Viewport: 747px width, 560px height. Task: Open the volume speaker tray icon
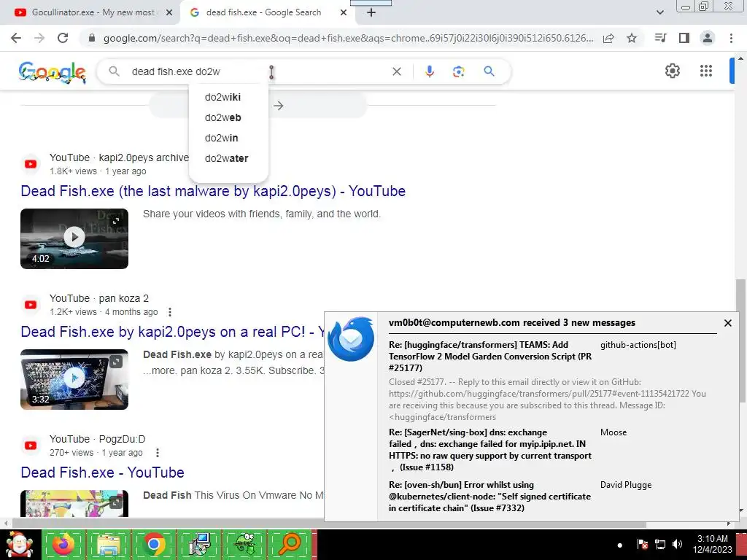coord(677,544)
